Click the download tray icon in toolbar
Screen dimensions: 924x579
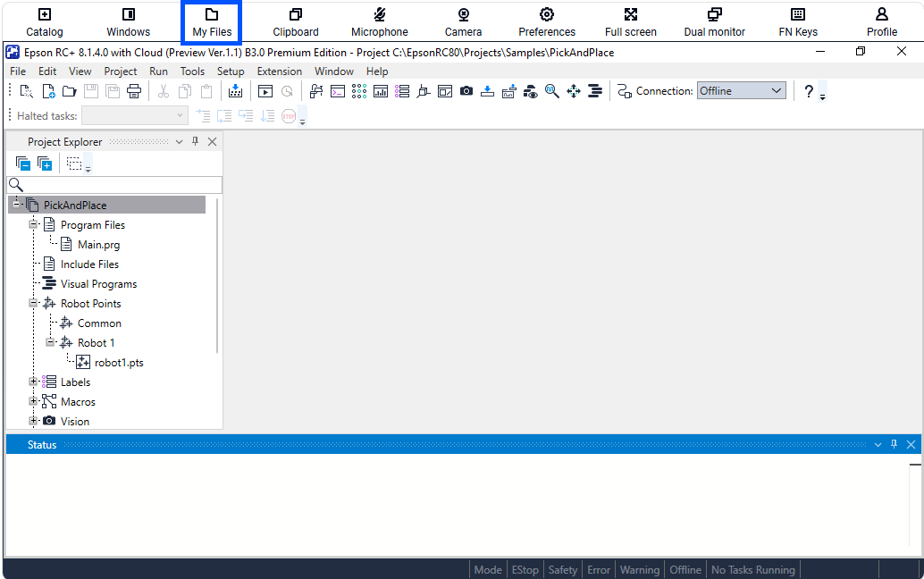(x=487, y=91)
